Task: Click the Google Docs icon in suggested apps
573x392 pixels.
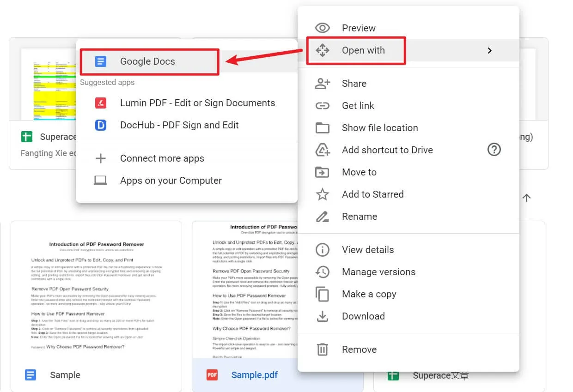Action: tap(100, 61)
